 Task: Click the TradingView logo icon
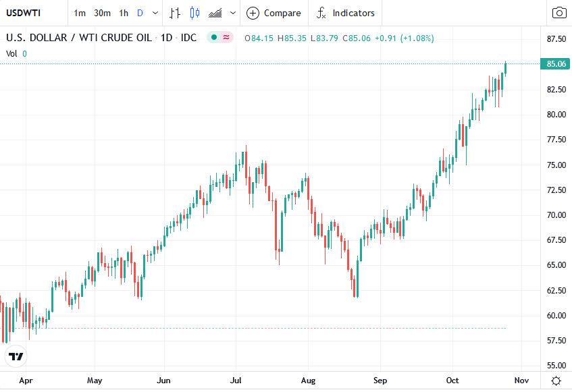click(x=16, y=356)
